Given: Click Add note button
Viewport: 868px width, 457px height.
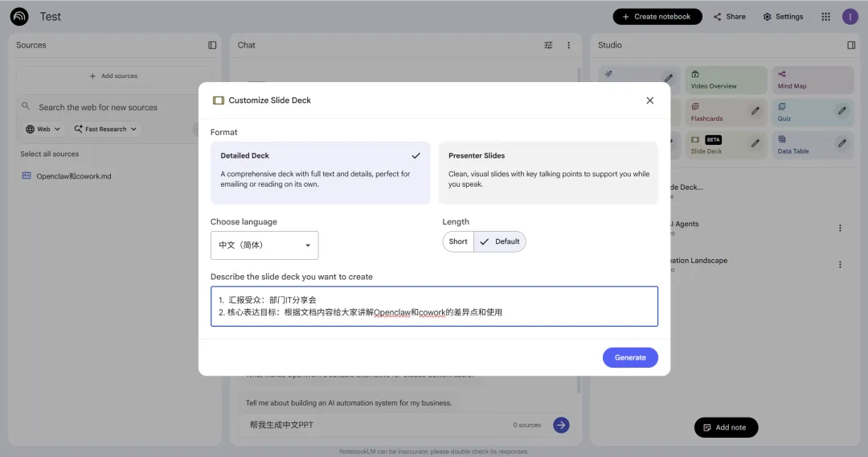Looking at the screenshot, I should [726, 427].
